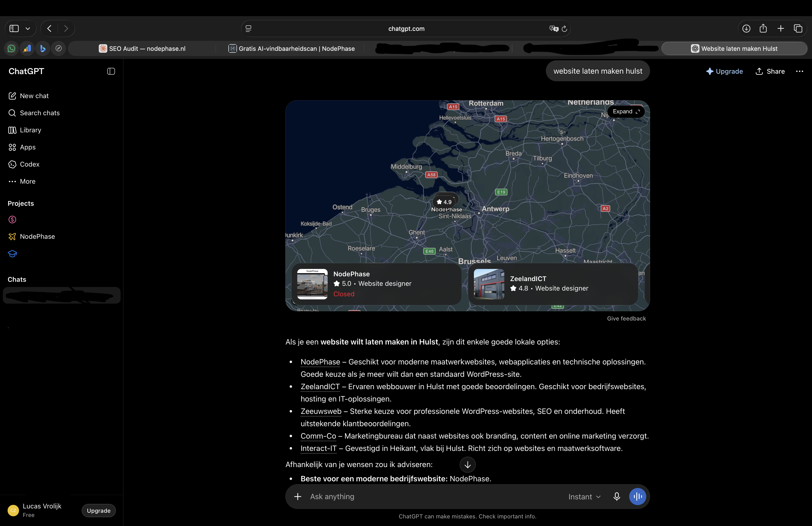812x526 pixels.
Task: Click the NodePhase card thumbnail image
Action: (312, 284)
